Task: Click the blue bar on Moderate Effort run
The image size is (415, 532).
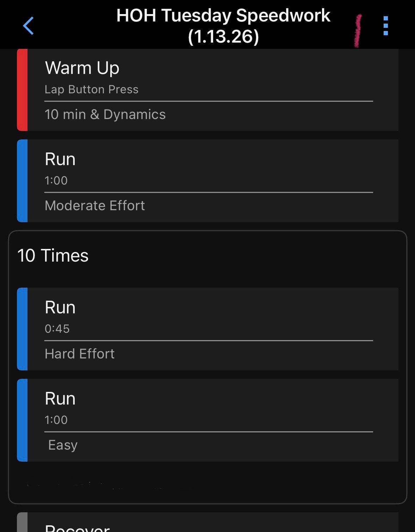Action: click(x=22, y=181)
